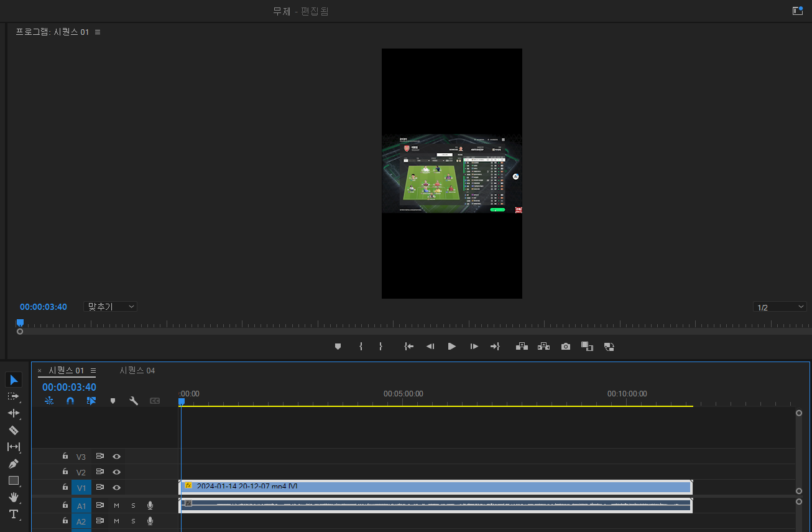Image resolution: width=812 pixels, height=532 pixels.
Task: Go to In point
Action: pyautogui.click(x=408, y=347)
